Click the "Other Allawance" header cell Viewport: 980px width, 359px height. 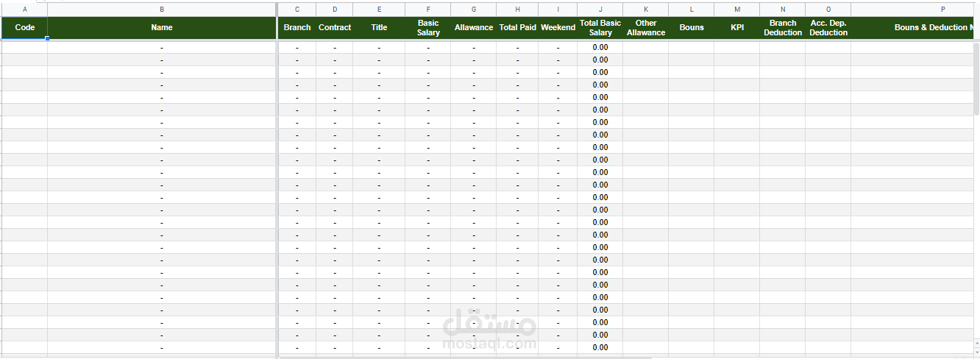pos(646,28)
